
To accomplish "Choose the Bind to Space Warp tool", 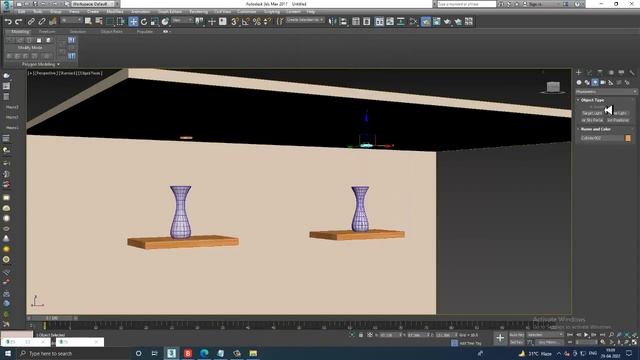I will coord(53,22).
